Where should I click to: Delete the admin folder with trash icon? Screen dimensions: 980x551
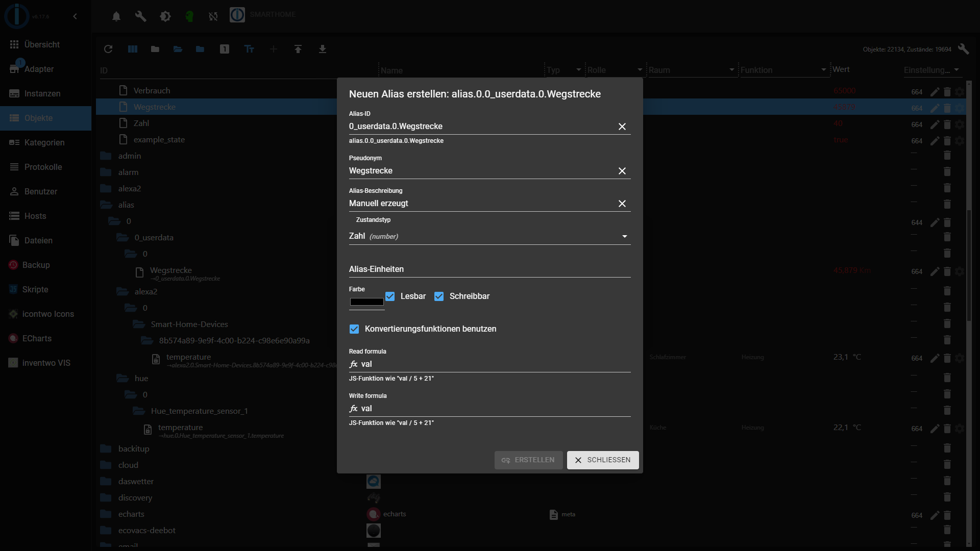pos(947,155)
